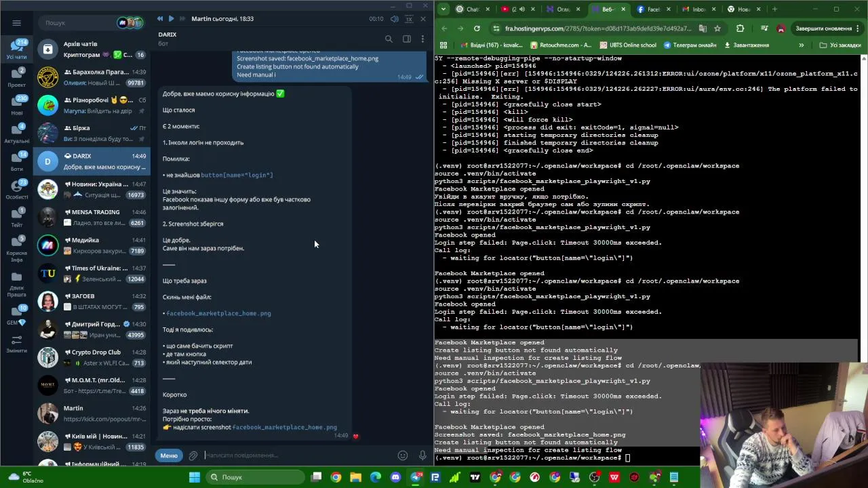The height and width of the screenshot is (488, 868).
Task: Click the message input "Написати повідомлення"
Action: tap(298, 455)
